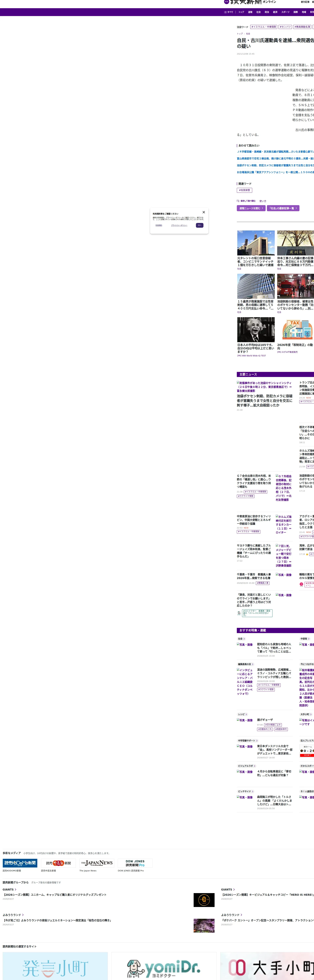Open the 揚げギョーザ recipe article
The width and height of the screenshot is (314, 980).
coord(265,720)
